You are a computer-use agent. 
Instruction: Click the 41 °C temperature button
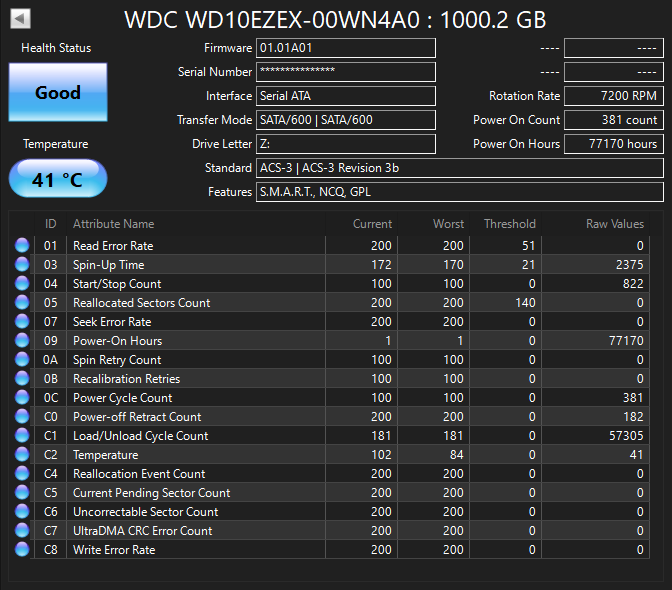pyautogui.click(x=58, y=179)
